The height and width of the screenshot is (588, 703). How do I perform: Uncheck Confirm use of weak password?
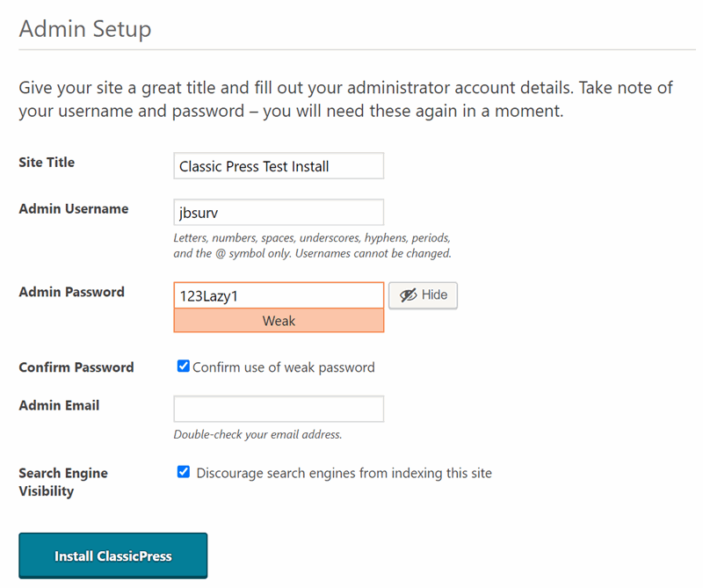(x=184, y=366)
